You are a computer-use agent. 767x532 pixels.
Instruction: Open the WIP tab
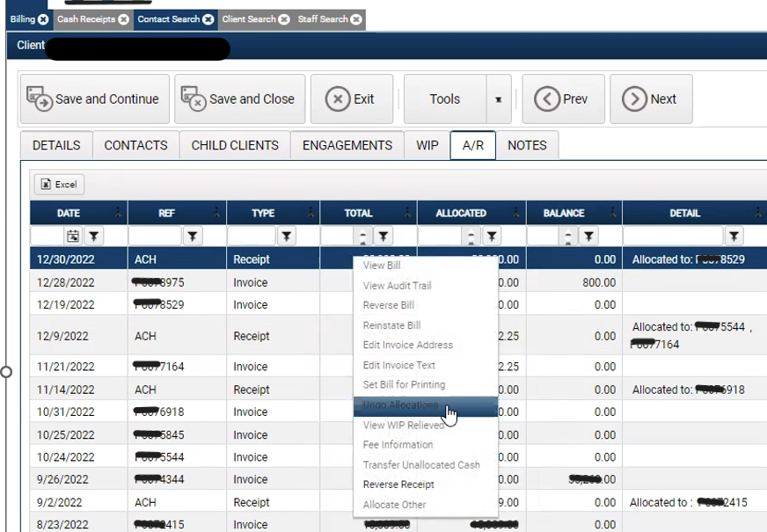click(427, 145)
